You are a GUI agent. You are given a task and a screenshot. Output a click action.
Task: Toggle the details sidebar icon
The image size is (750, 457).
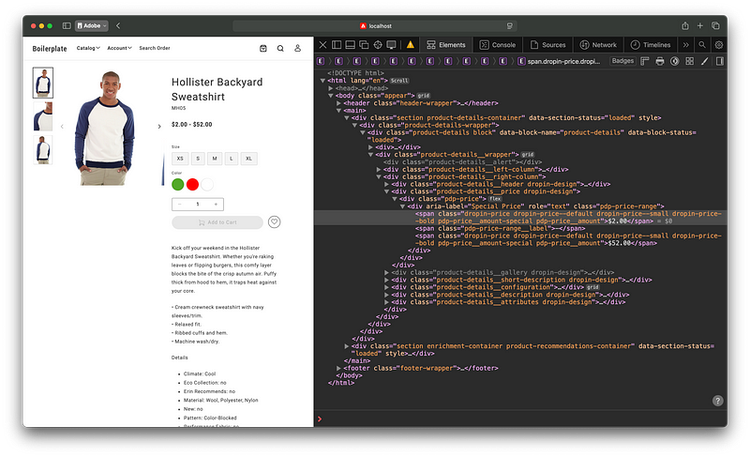coord(719,61)
